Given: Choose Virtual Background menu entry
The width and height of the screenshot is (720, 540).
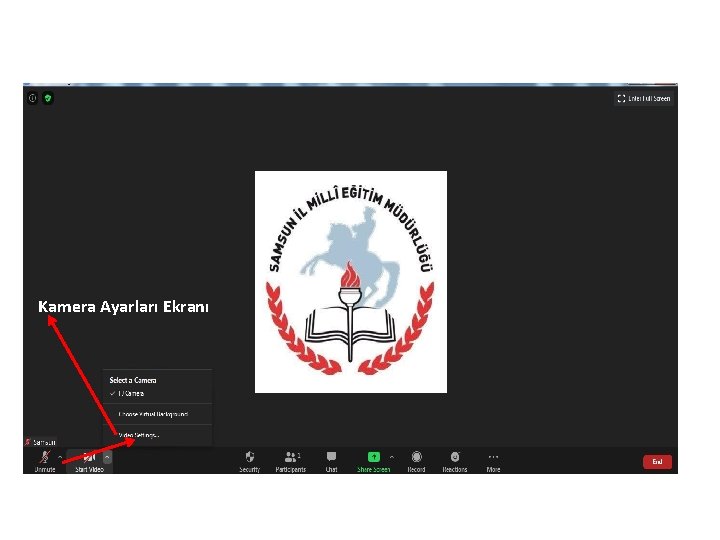Looking at the screenshot, I should pos(157,414).
